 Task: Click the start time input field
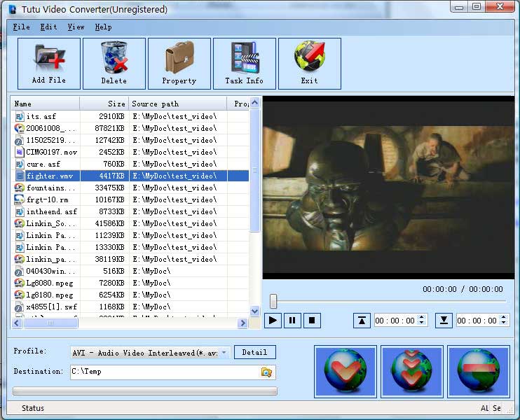(396, 321)
